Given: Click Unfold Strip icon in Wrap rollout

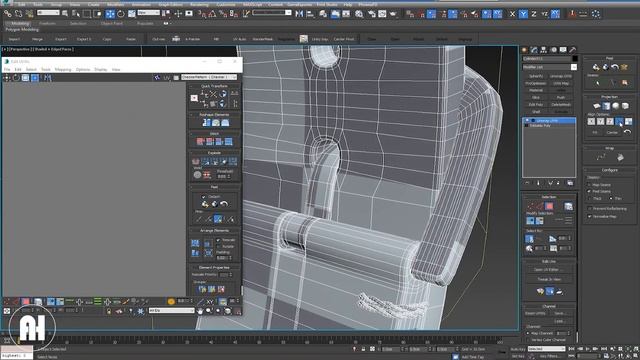Looking at the screenshot, I should click(620, 157).
